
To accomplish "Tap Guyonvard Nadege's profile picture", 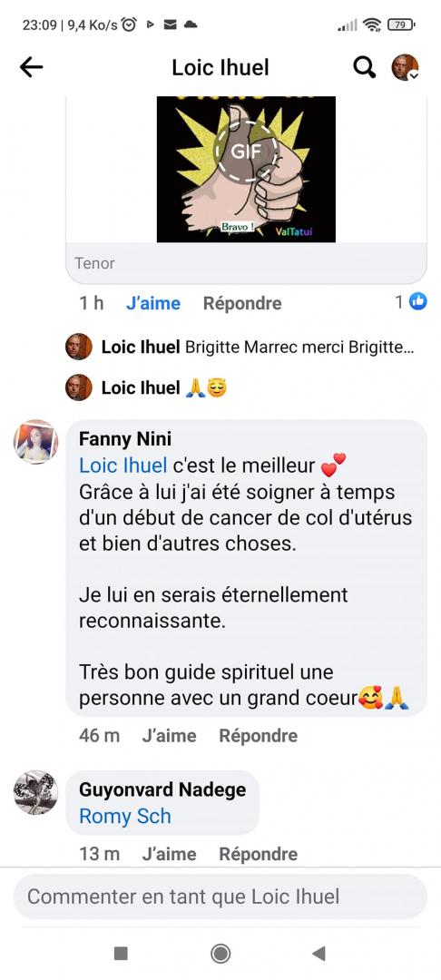I will (x=35, y=792).
